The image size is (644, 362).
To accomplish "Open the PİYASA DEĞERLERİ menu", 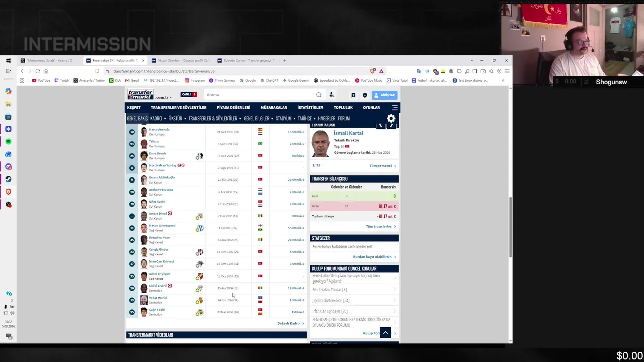I will click(233, 108).
